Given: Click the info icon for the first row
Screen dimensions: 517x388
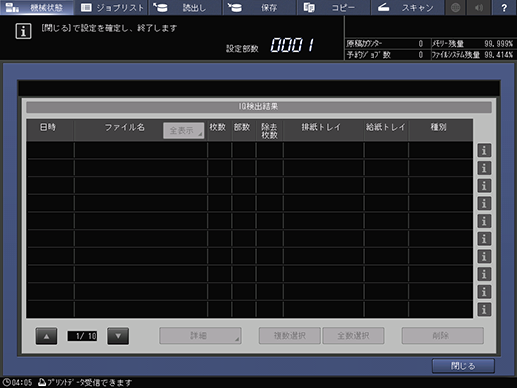Looking at the screenshot, I should [x=484, y=150].
